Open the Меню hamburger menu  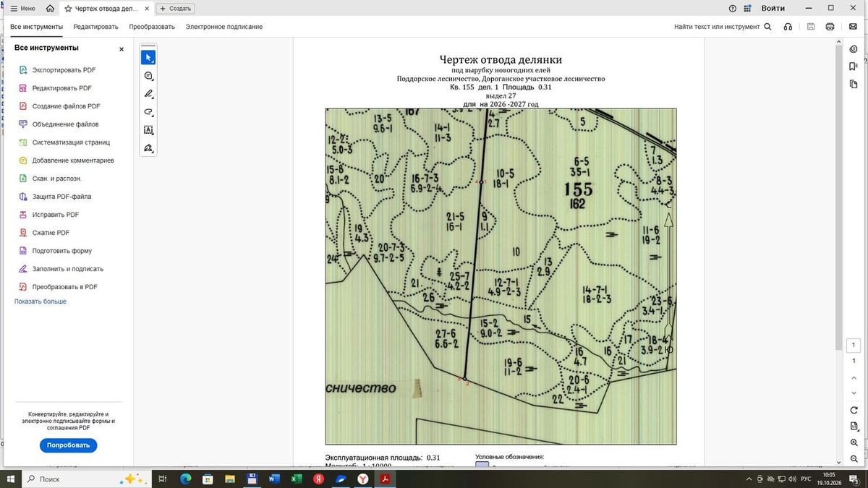point(22,9)
